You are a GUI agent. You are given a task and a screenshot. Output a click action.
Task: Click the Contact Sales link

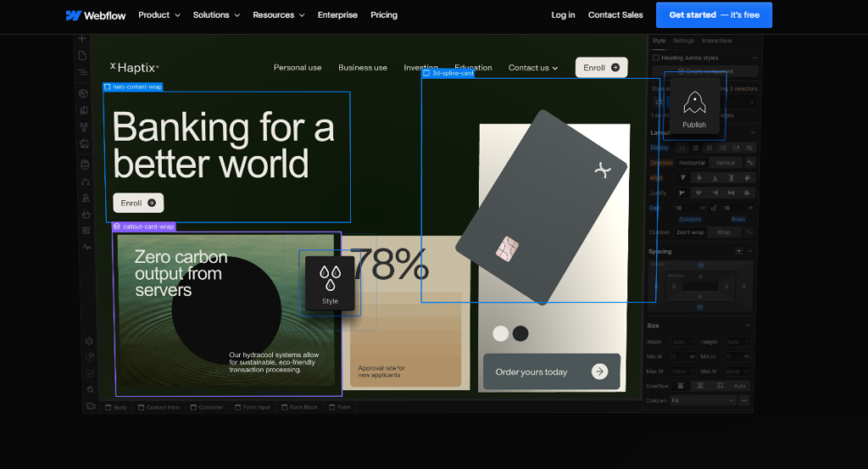[x=615, y=15]
